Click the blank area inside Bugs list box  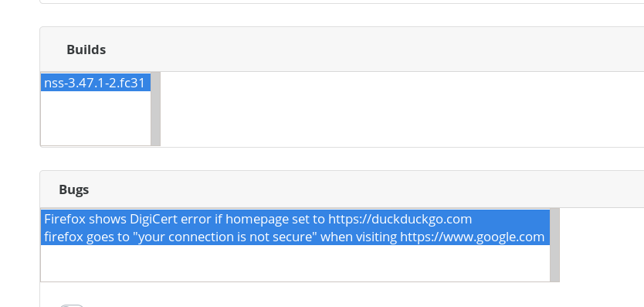point(295,264)
